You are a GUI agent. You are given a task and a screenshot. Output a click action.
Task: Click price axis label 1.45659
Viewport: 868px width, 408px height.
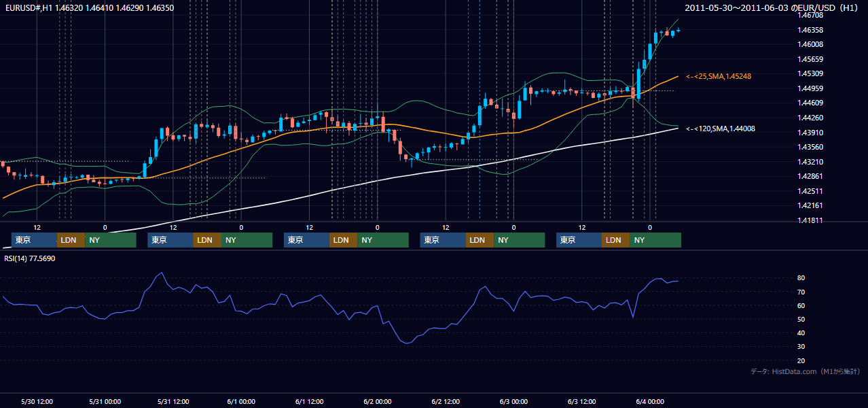810,59
